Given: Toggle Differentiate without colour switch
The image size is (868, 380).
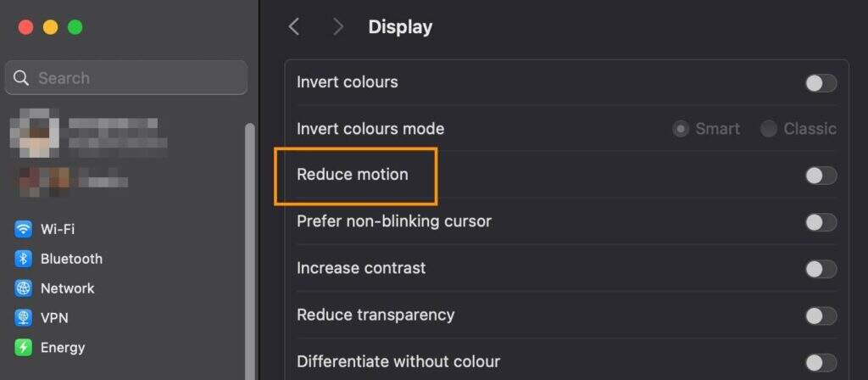Looking at the screenshot, I should 820,362.
